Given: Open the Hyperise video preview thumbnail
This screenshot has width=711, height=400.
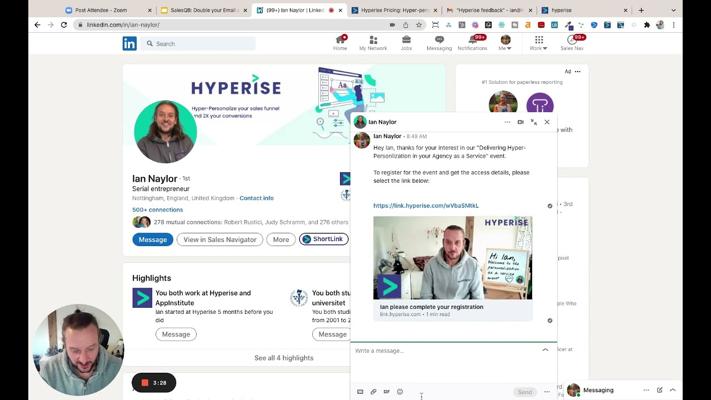Looking at the screenshot, I should pos(452,258).
